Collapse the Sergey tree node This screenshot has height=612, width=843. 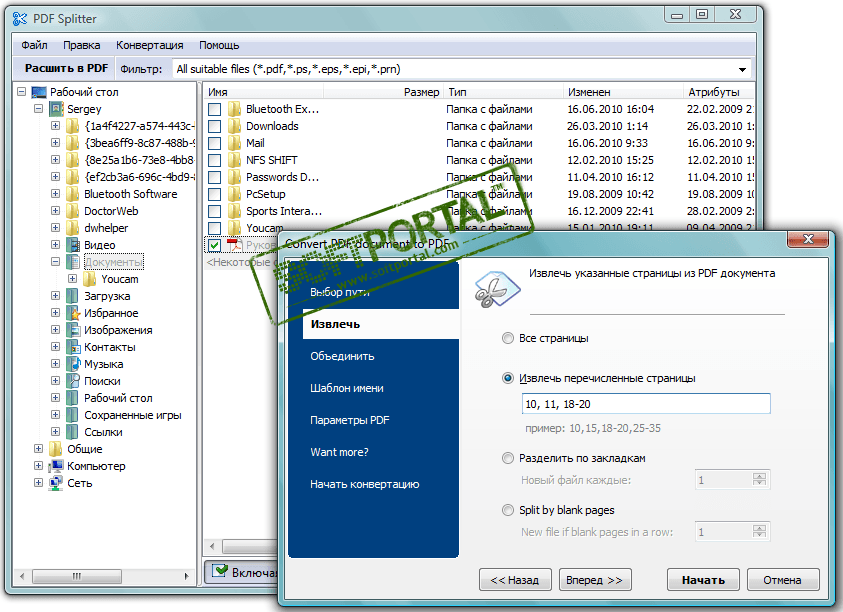[38, 109]
